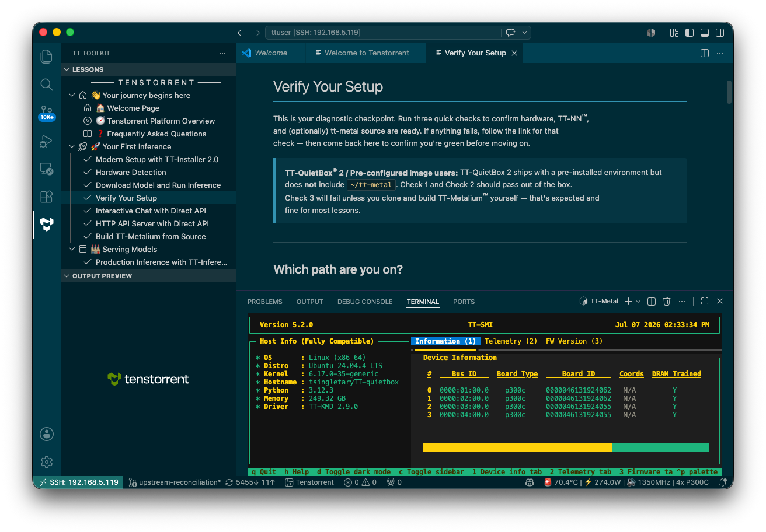Kill terminal with the trash icon
Viewport: 766px width, 532px height.
click(667, 302)
